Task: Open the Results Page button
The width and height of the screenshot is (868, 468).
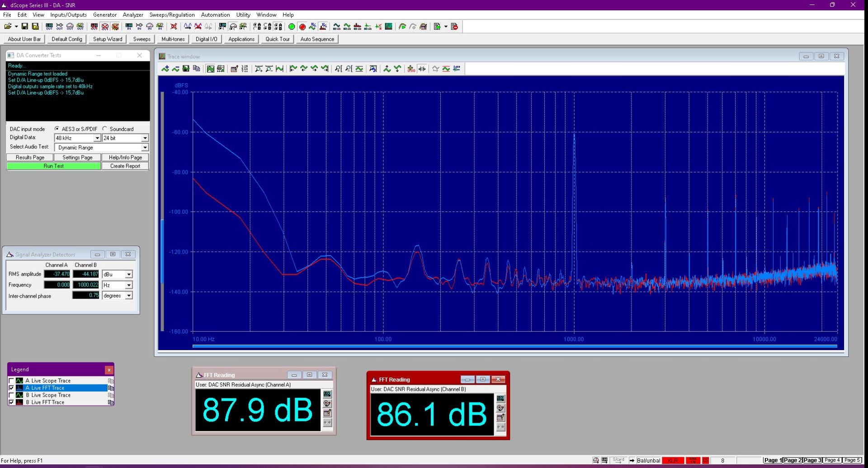Action: point(30,158)
